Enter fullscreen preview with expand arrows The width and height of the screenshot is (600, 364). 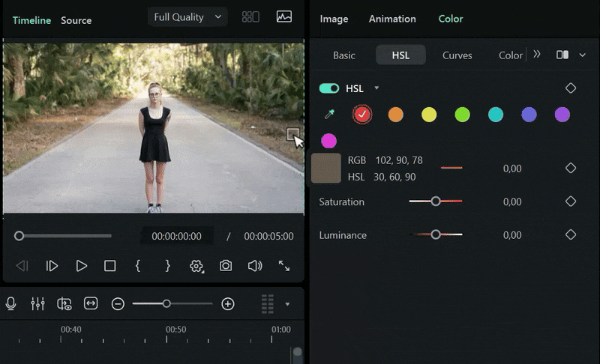coord(284,266)
